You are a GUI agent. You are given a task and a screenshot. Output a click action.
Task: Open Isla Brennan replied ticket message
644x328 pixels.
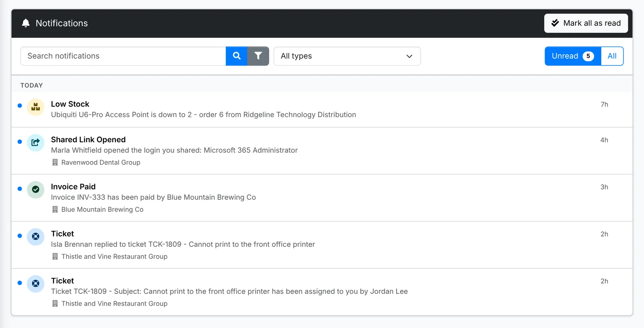(183, 244)
